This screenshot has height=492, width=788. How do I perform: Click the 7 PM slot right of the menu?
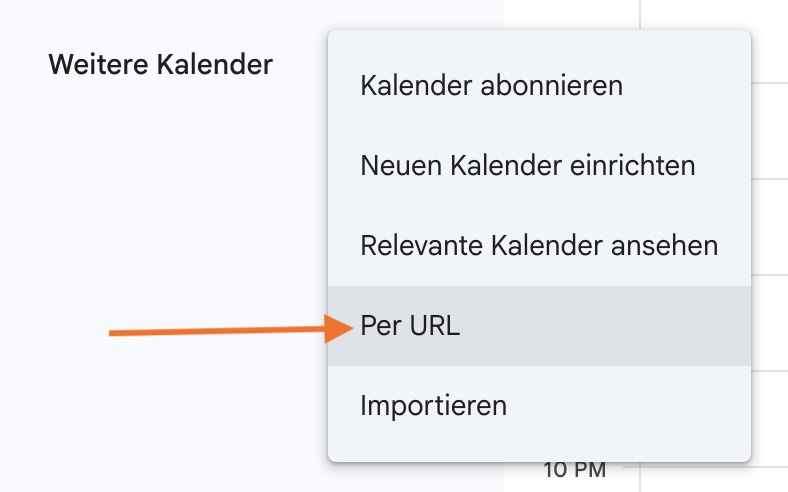tap(770, 225)
